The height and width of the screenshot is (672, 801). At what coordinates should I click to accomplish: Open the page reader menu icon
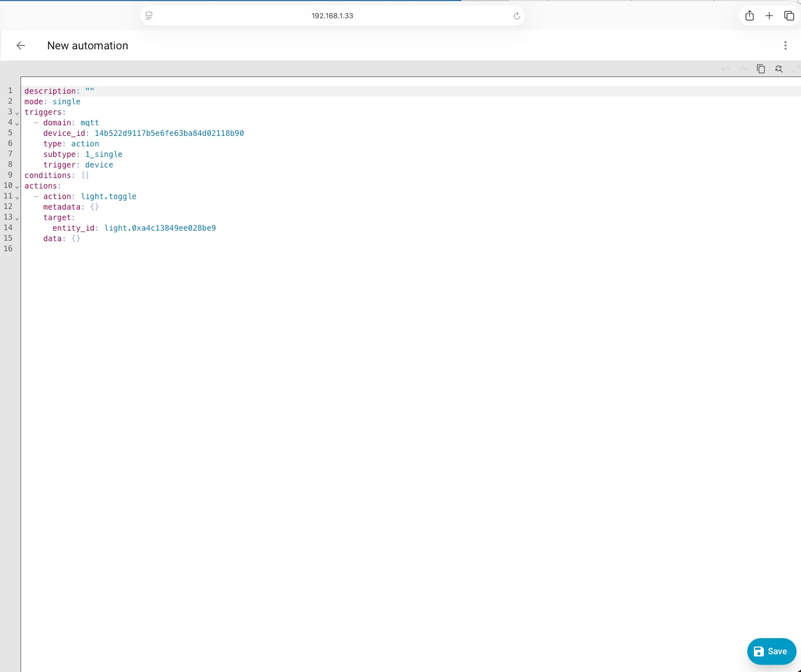pos(149,16)
